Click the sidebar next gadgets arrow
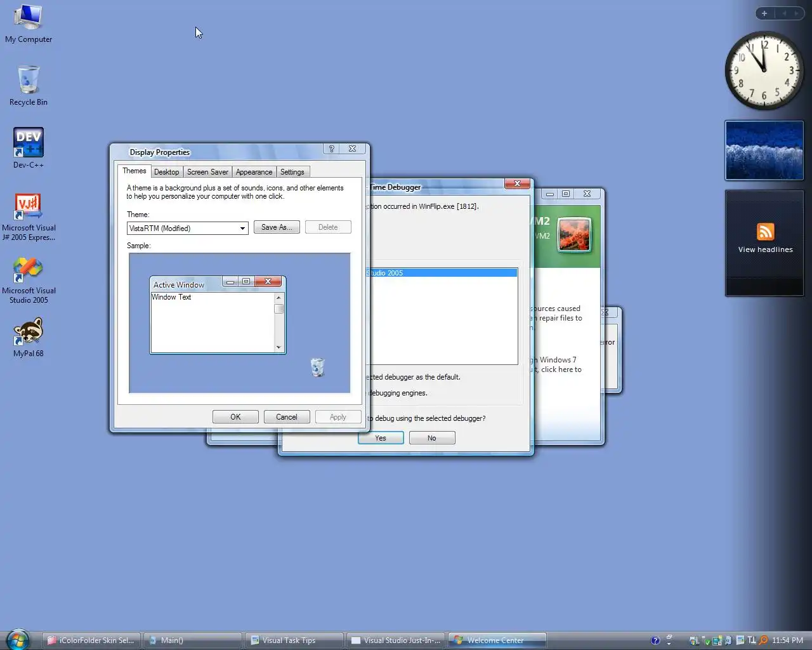 point(797,13)
